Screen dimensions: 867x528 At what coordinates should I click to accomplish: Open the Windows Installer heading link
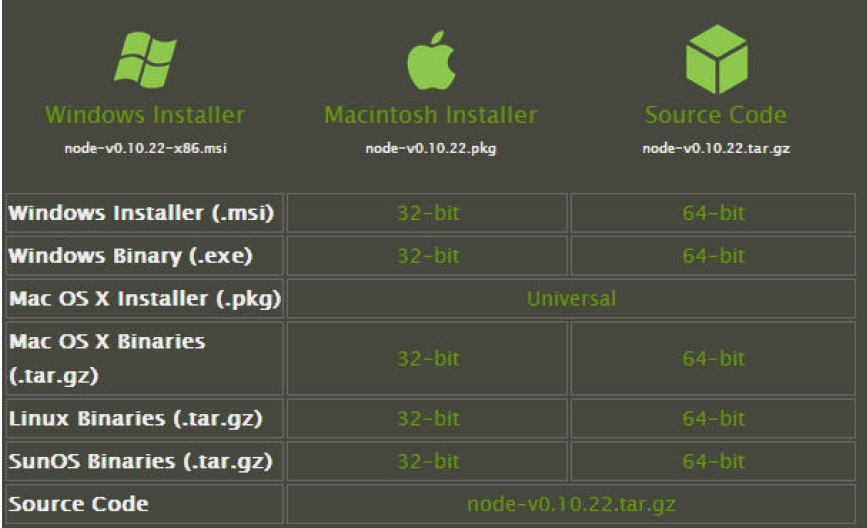(145, 115)
